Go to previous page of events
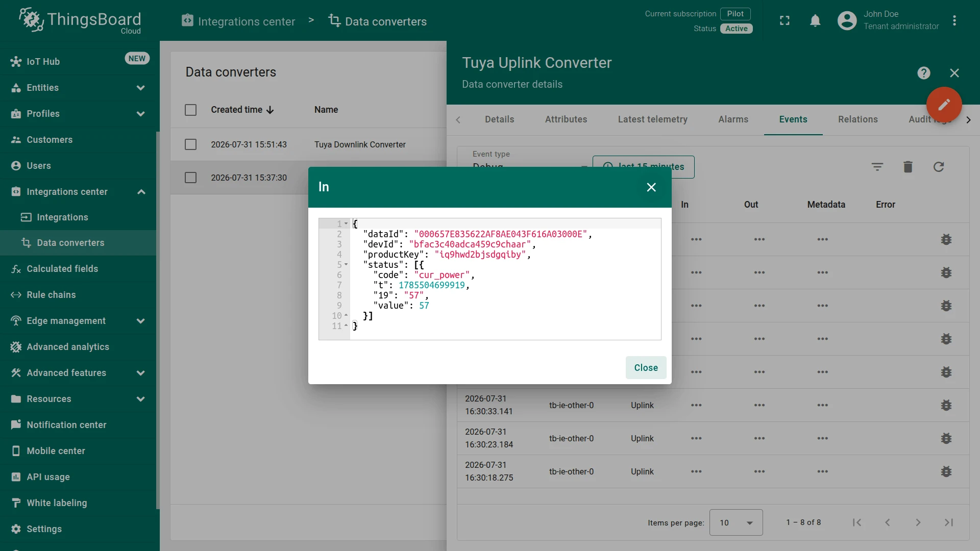Viewport: 980px width, 551px height. click(x=888, y=522)
